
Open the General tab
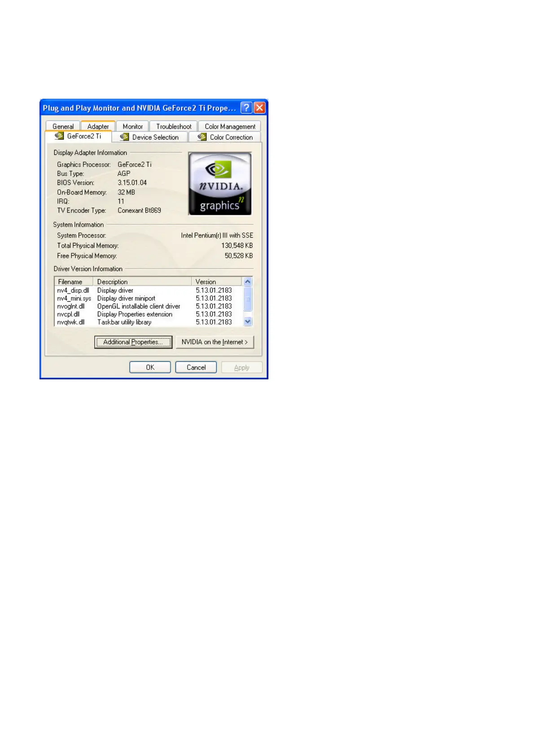pos(63,126)
